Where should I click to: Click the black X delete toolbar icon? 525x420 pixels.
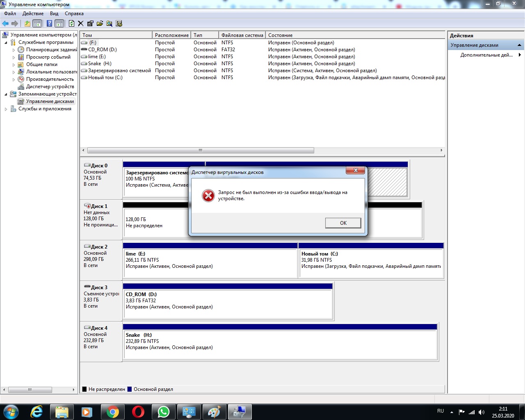coord(81,23)
